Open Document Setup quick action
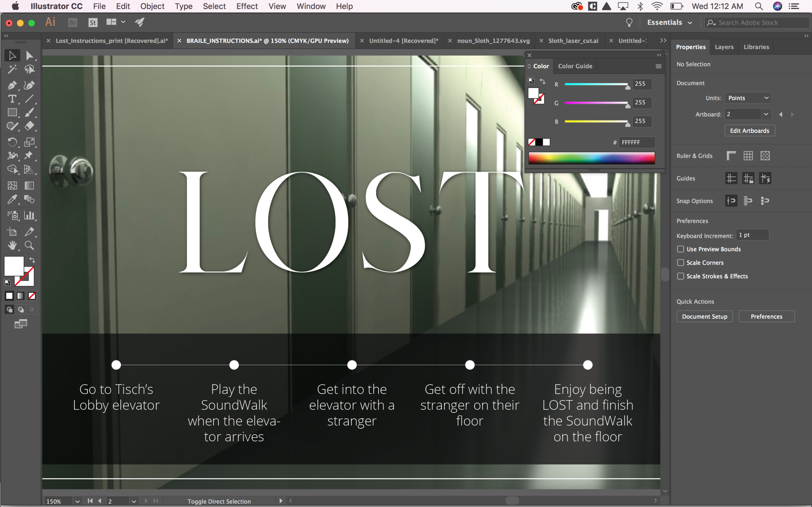 (x=704, y=317)
